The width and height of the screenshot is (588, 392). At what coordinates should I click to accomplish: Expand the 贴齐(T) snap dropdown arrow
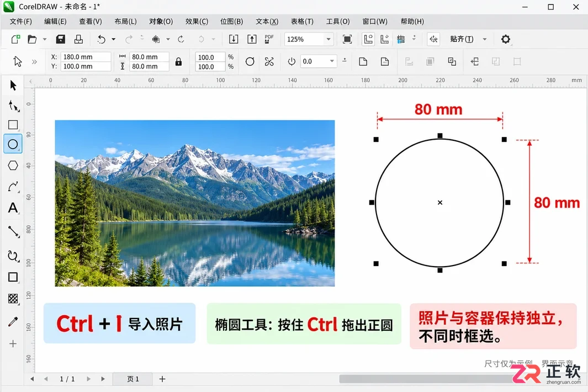pyautogui.click(x=485, y=39)
